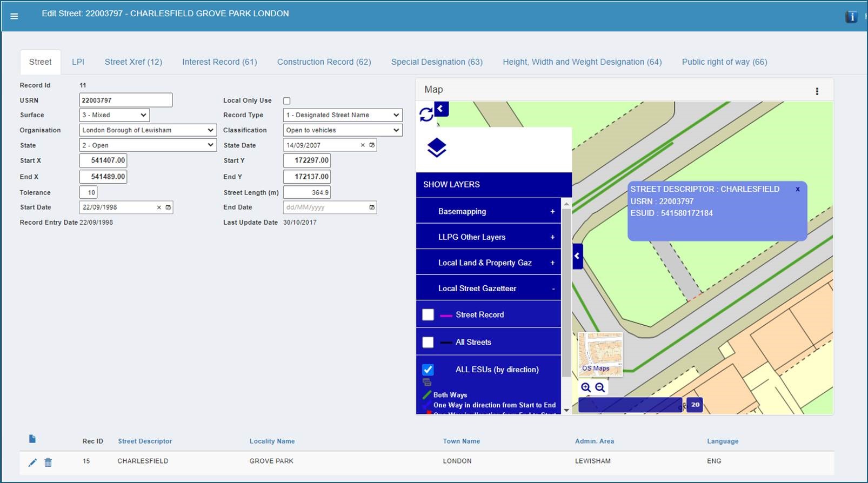This screenshot has height=483, width=868.
Task: Open Public right of way (66) tab
Action: (724, 62)
